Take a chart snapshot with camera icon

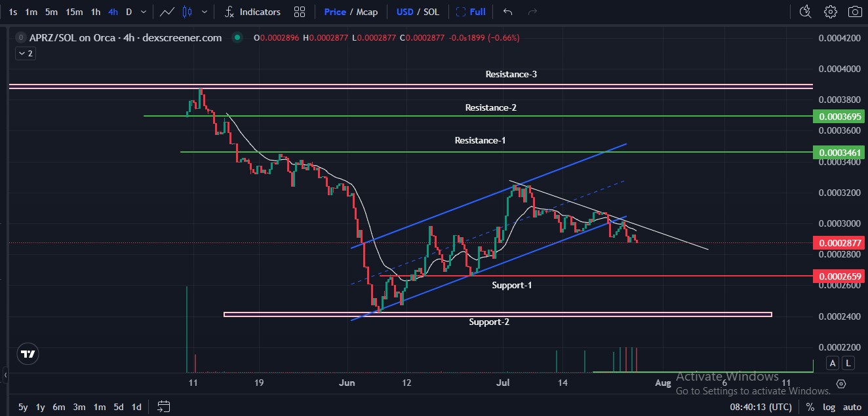pyautogui.click(x=855, y=12)
